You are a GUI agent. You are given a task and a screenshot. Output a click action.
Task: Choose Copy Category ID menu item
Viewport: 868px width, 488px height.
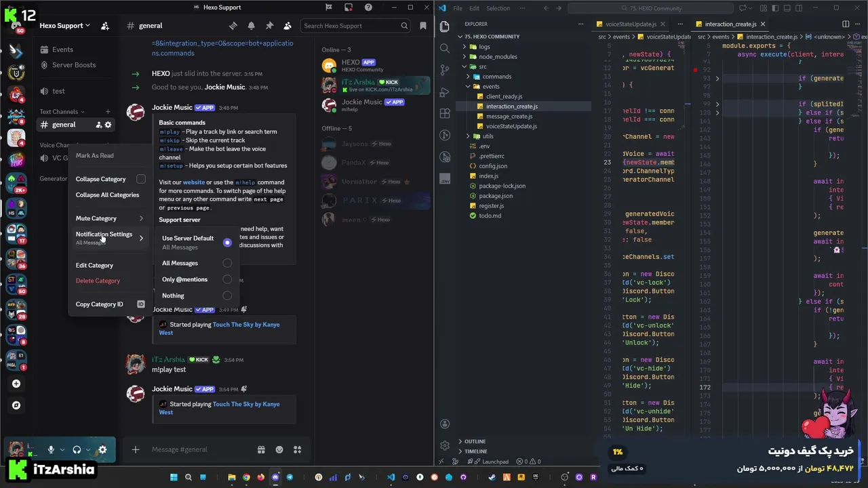[x=108, y=304]
